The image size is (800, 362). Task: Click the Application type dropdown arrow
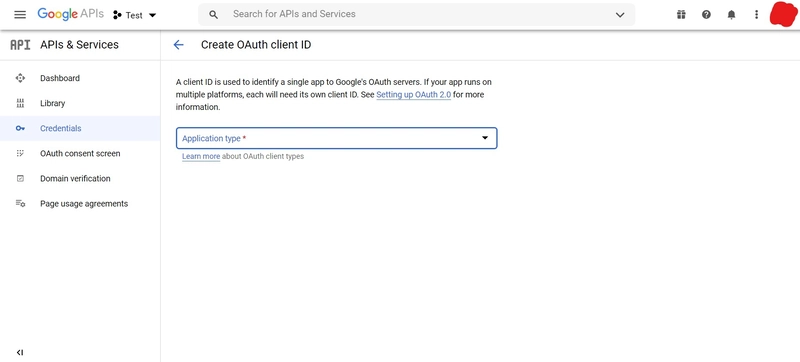pos(485,138)
